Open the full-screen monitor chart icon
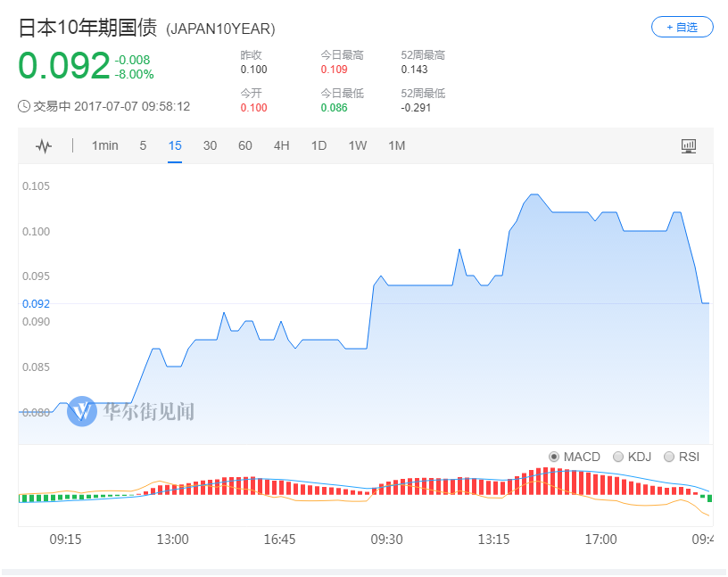 [688, 144]
